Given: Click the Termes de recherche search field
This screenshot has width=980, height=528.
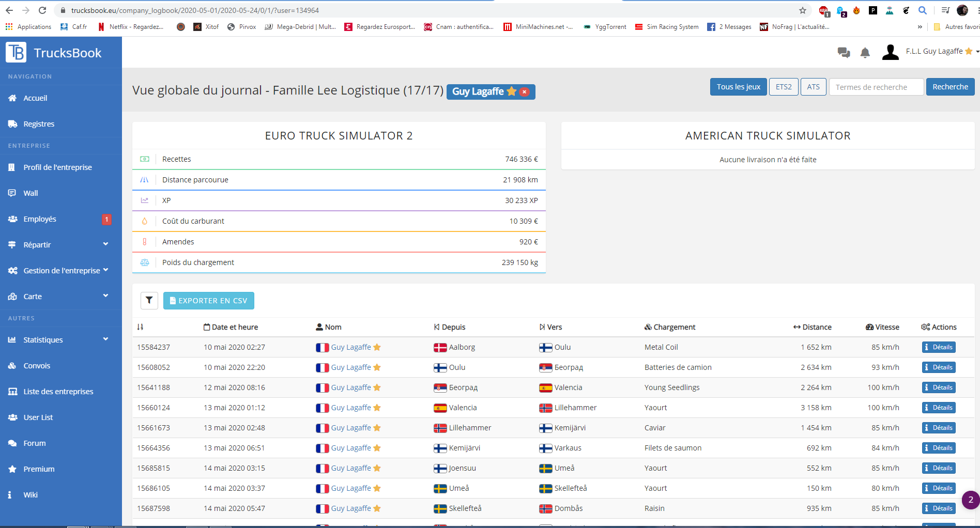Looking at the screenshot, I should (x=876, y=87).
